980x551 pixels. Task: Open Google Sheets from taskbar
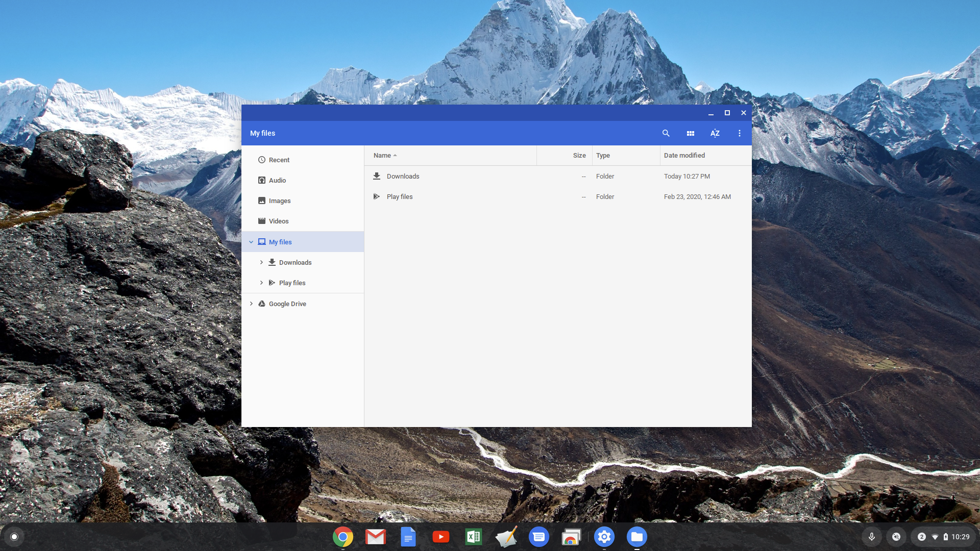[x=473, y=536]
